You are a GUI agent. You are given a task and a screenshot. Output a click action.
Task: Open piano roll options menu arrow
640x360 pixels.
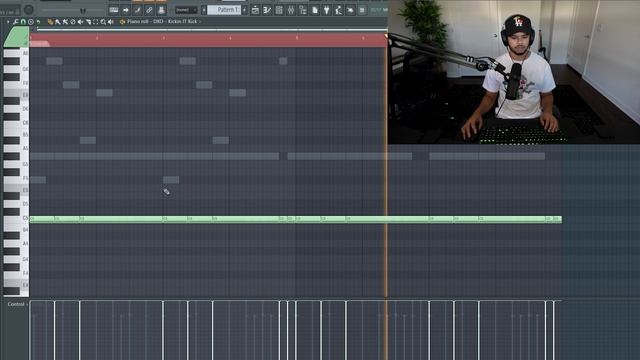click(x=8, y=22)
